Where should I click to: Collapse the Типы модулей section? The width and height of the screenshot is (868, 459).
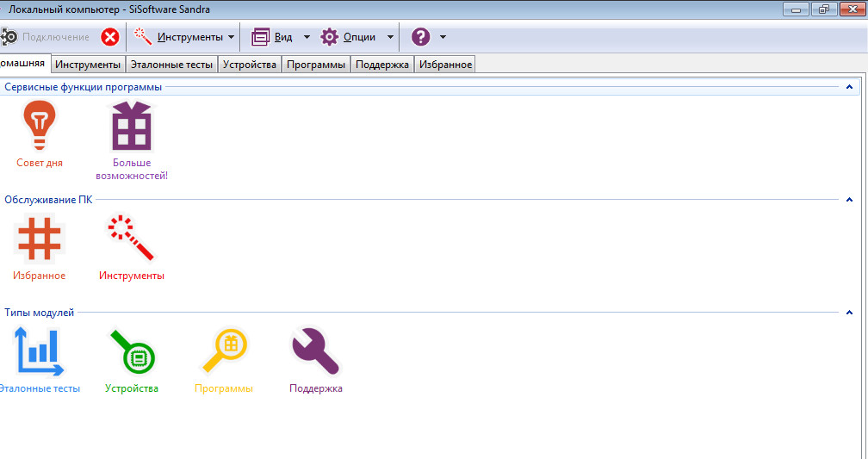(849, 313)
